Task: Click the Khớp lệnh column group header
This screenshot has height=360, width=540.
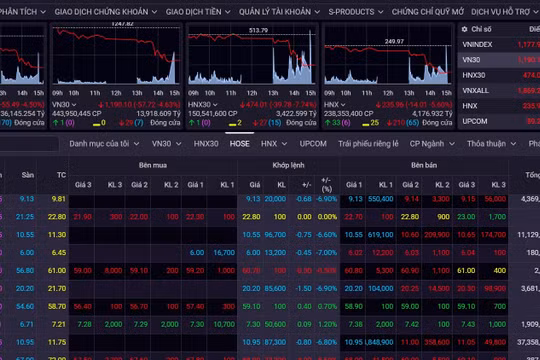Action: coord(288,165)
